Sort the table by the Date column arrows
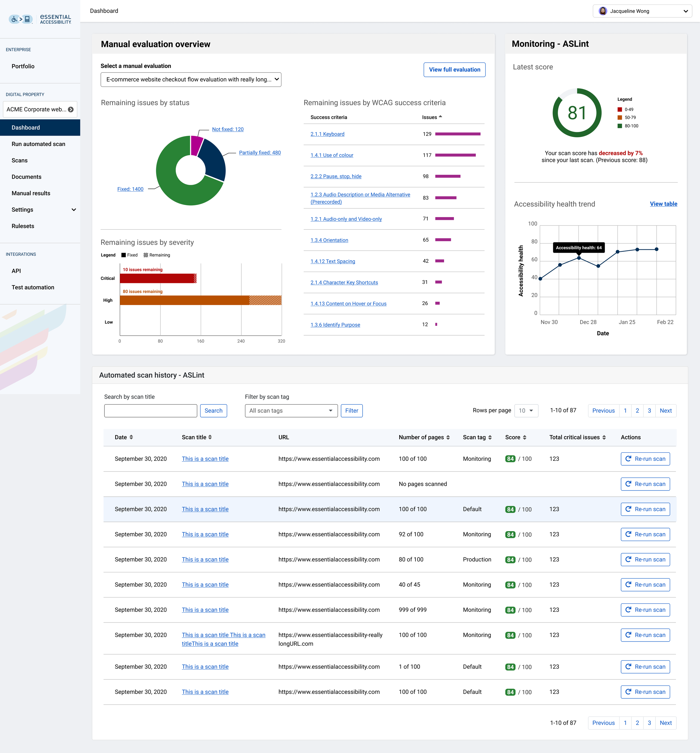The height and width of the screenshot is (753, 700). point(131,437)
